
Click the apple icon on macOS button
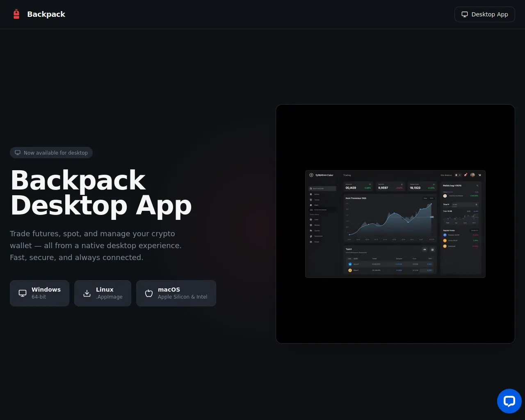[149, 293]
